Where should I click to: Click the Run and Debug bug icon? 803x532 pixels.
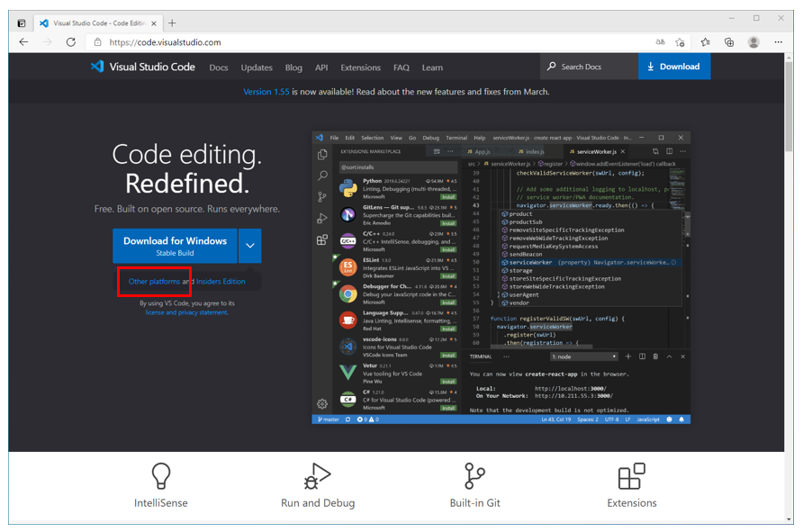pyautogui.click(x=318, y=475)
